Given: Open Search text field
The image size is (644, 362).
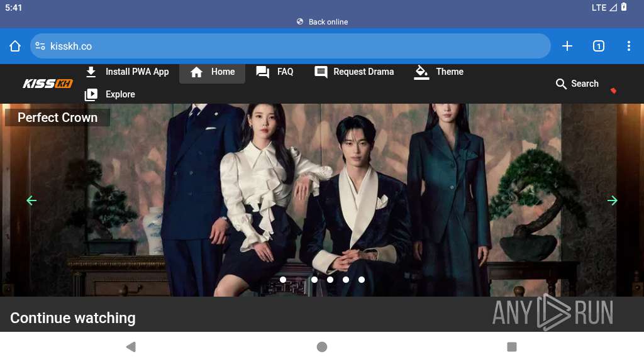Looking at the screenshot, I should [585, 84].
